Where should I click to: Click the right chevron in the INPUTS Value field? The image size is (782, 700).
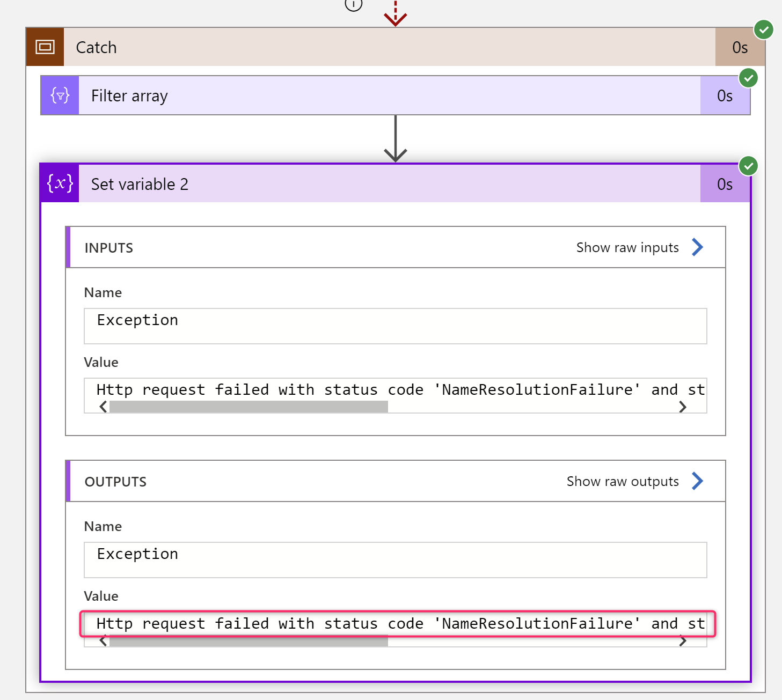pyautogui.click(x=683, y=407)
